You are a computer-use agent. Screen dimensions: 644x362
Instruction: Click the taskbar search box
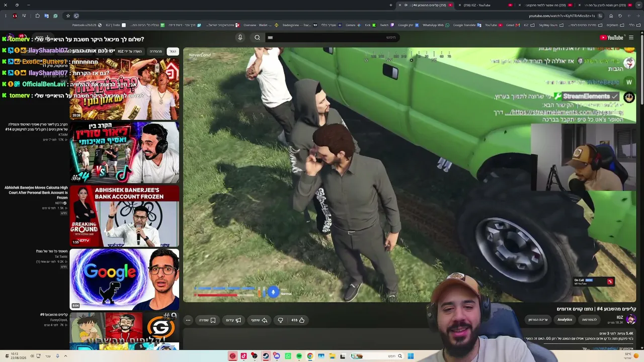point(377,356)
